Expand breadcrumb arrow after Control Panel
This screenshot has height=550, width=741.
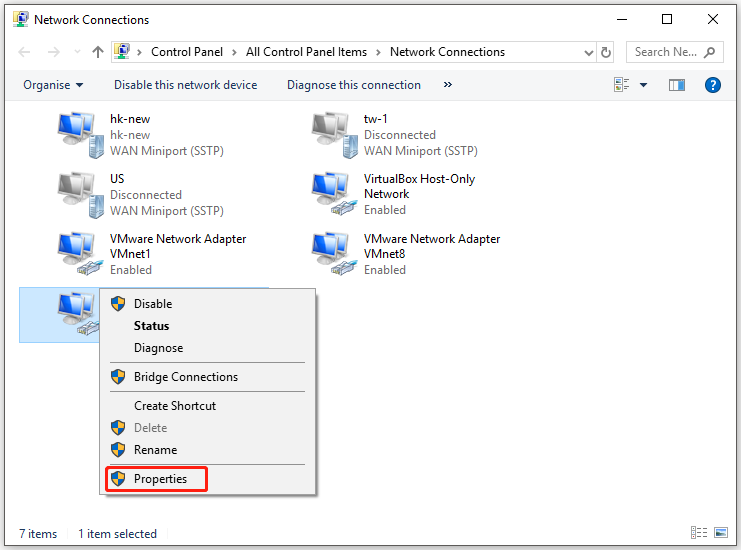tap(234, 52)
